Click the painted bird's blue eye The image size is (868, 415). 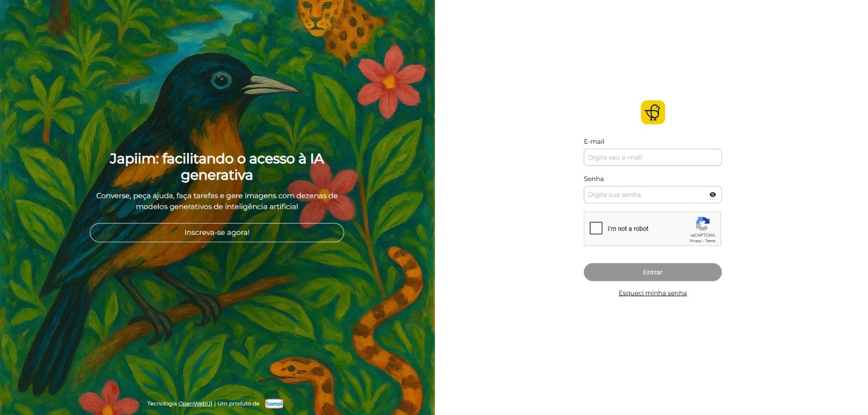coord(220,80)
